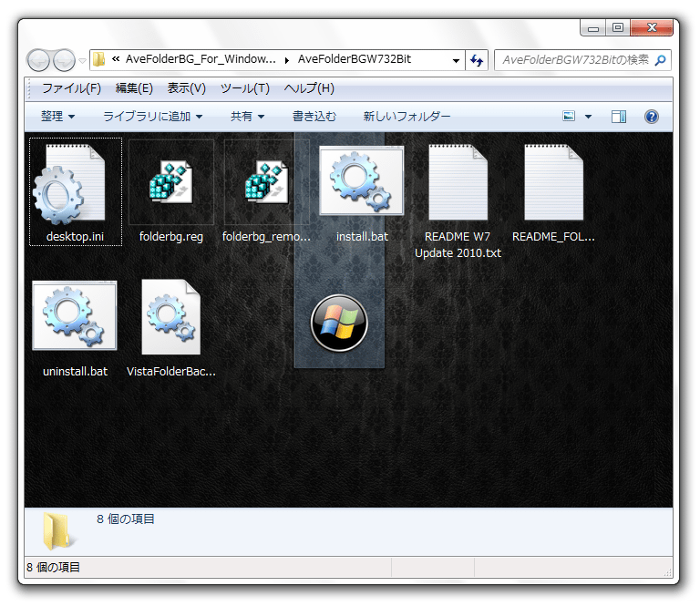Click the uninstall.bat file name label
This screenshot has width=700, height=606.
(75, 371)
